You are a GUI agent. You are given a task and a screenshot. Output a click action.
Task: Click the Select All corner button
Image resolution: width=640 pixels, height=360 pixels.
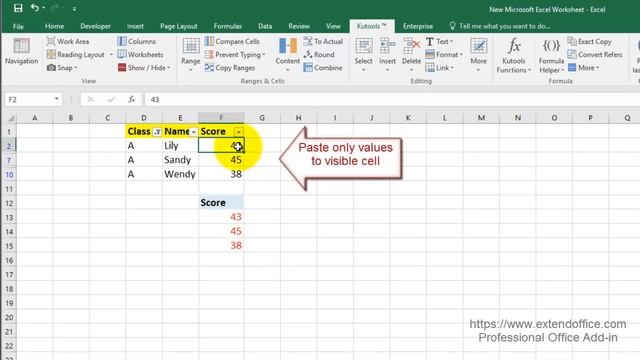click(x=10, y=118)
